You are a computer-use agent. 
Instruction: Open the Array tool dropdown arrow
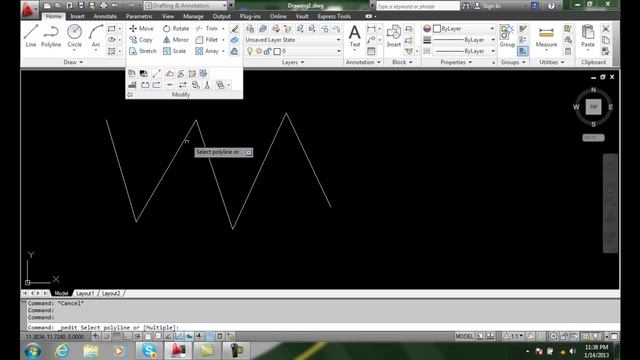223,51
